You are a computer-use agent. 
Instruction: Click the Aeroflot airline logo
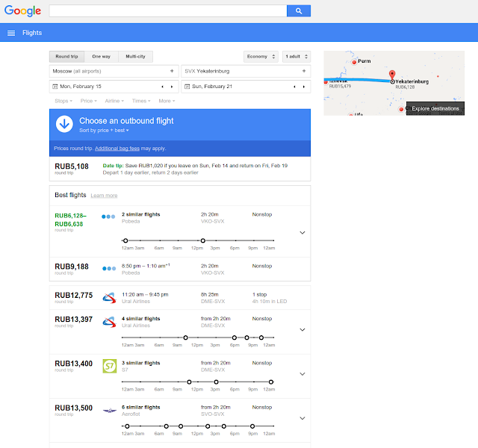pos(110,411)
